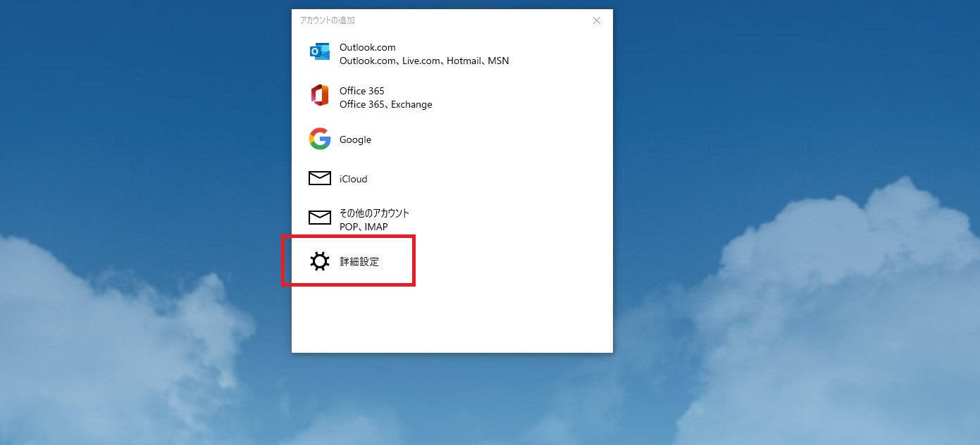This screenshot has height=445, width=980.
Task: Click the 'Outlook.com、Live.com、Hotmail、MSN' subtitle
Action: coord(424,61)
